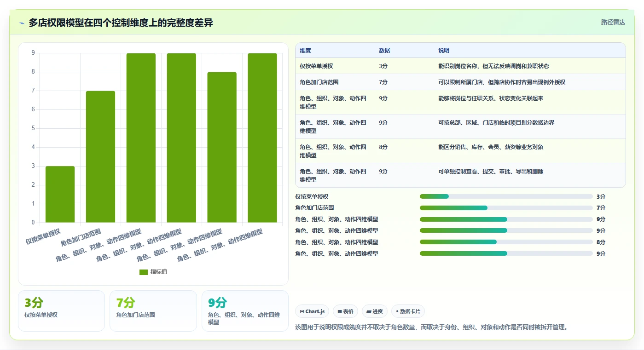Click the 3分 cell in the table
The height and width of the screenshot is (350, 644).
(383, 66)
